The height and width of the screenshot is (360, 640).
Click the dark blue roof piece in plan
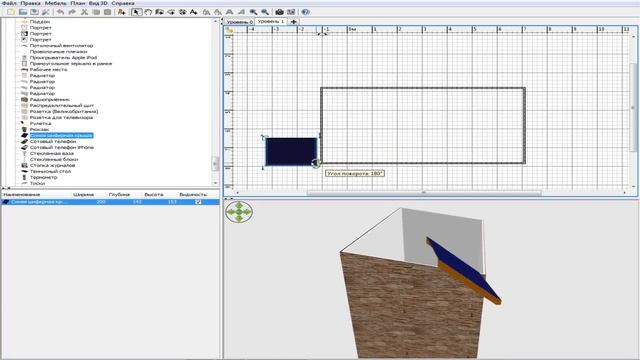(x=291, y=151)
